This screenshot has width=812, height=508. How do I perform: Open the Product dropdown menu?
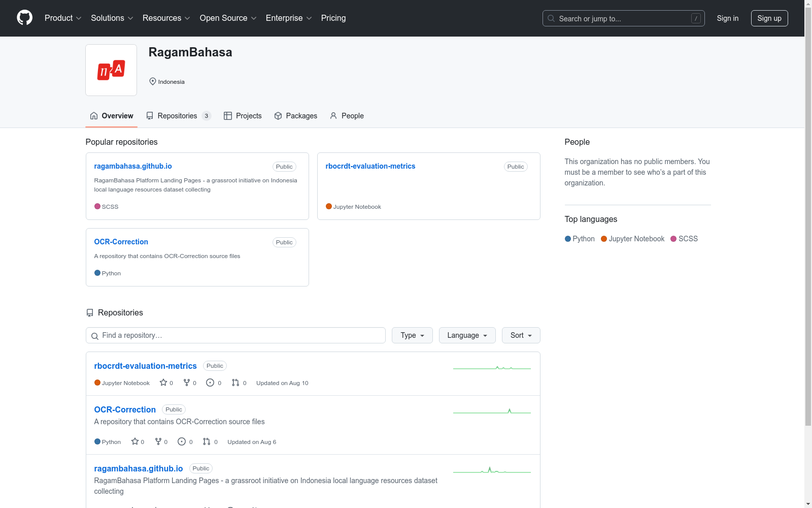pyautogui.click(x=63, y=18)
